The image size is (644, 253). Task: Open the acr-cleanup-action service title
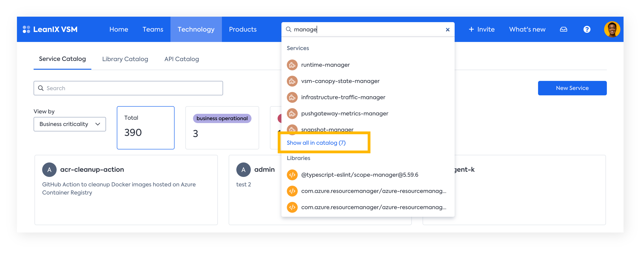tap(92, 170)
